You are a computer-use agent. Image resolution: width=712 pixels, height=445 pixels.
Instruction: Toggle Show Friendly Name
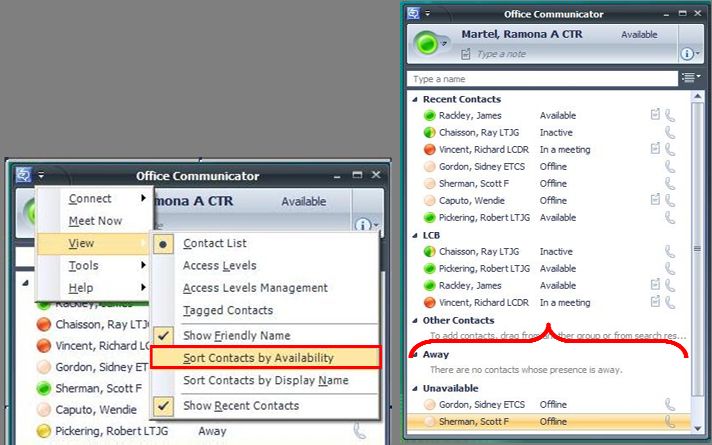click(x=266, y=336)
